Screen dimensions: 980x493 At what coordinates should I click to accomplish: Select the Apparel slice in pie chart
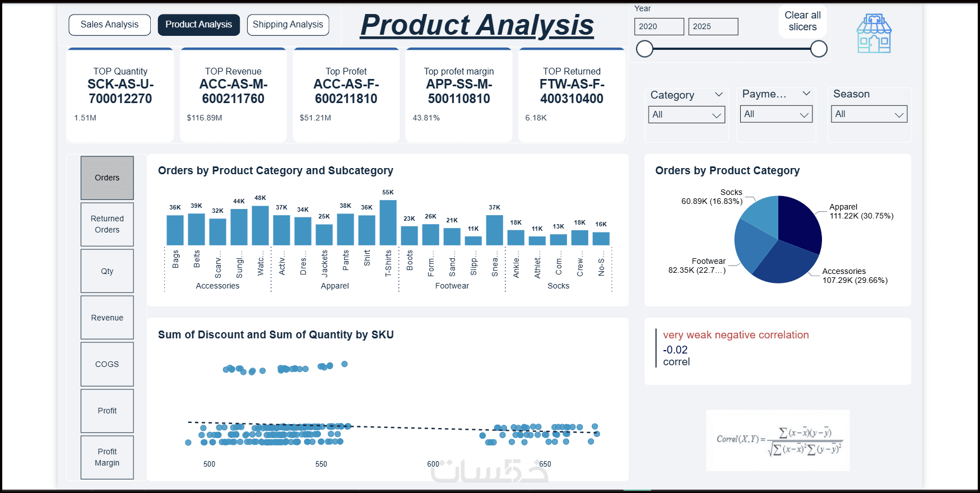(x=798, y=221)
